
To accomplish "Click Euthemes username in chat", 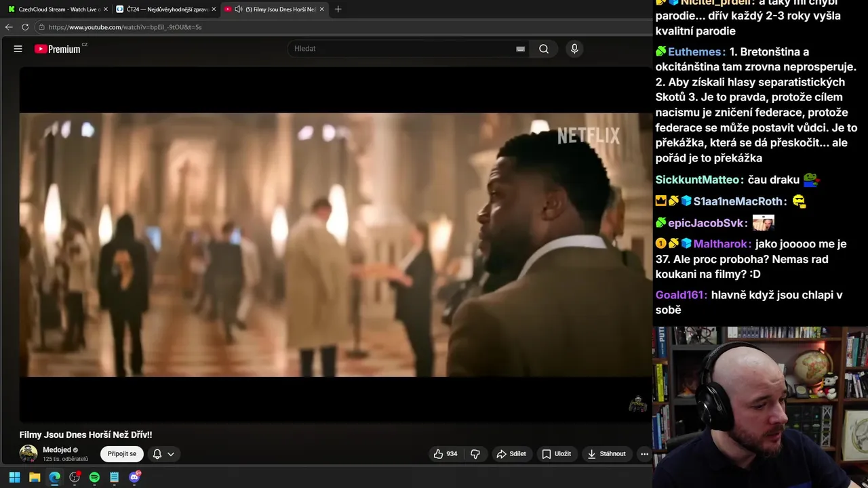I will [695, 52].
